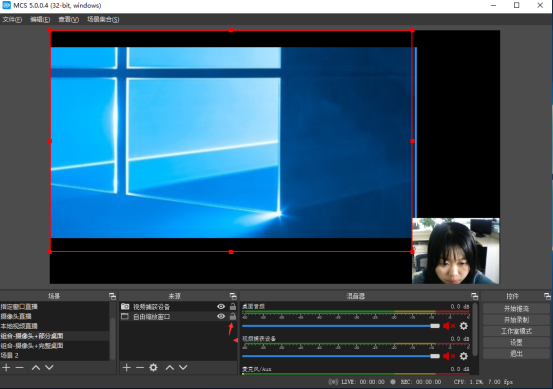Click the mixer panel scrollbar
The image size is (553, 389).
[475, 329]
